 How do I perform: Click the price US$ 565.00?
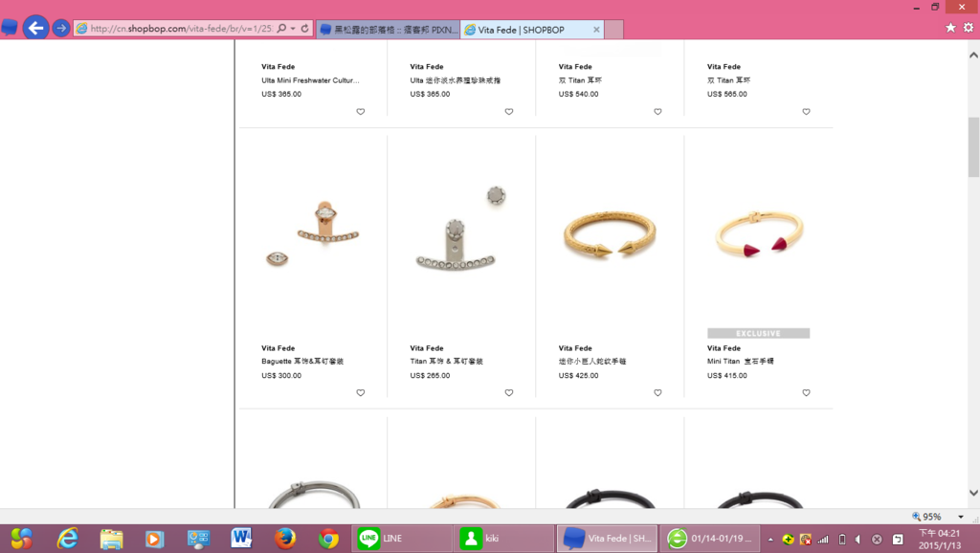pos(727,95)
